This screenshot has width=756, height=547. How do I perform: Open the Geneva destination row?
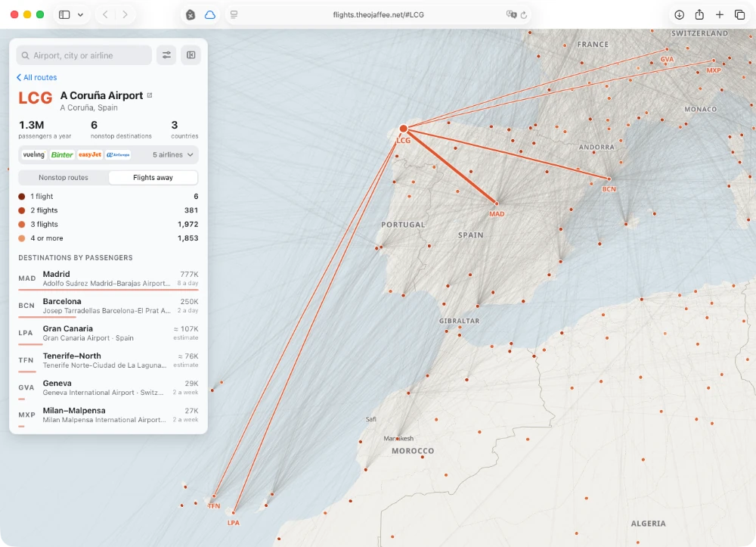point(108,387)
